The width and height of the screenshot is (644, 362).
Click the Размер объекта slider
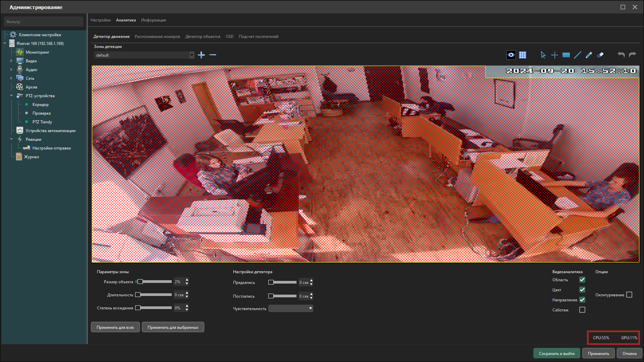click(154, 282)
